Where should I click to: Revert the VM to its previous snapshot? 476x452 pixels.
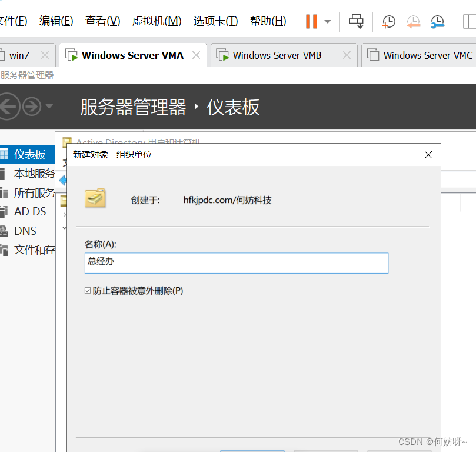pos(414,22)
